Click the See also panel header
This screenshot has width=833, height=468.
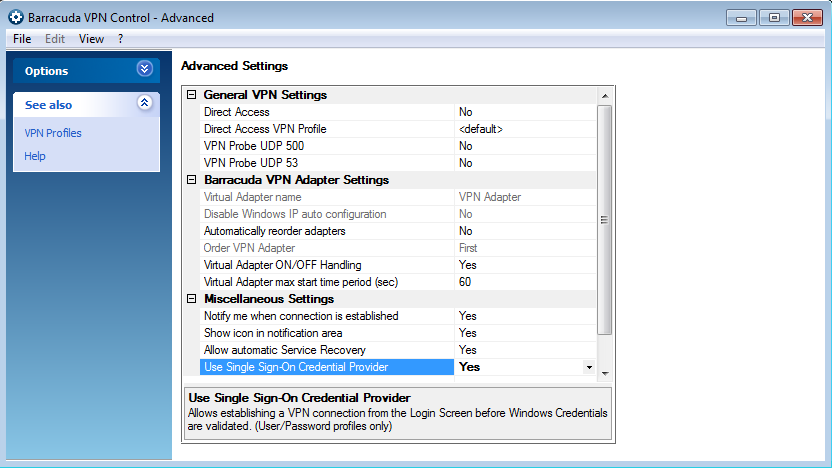(x=86, y=105)
